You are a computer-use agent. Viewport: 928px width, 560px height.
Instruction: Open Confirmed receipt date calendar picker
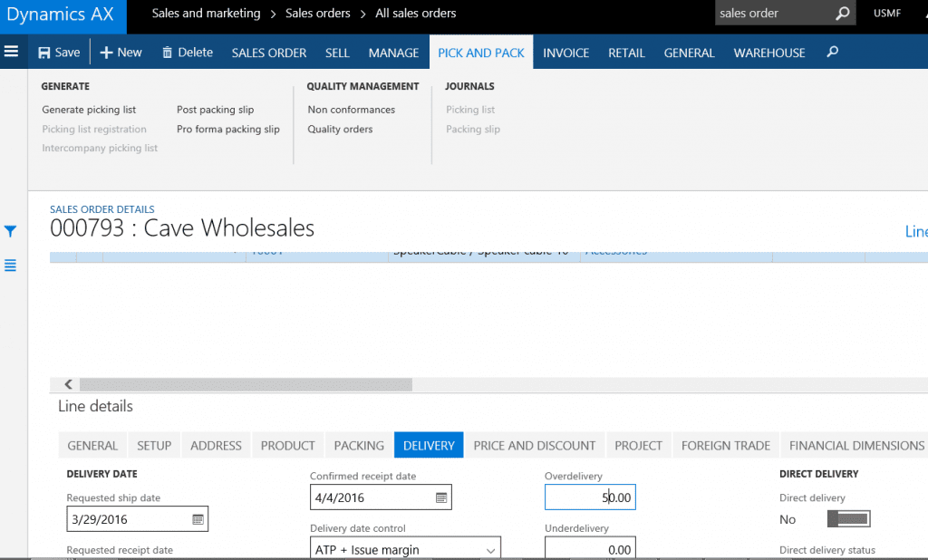coord(440,497)
